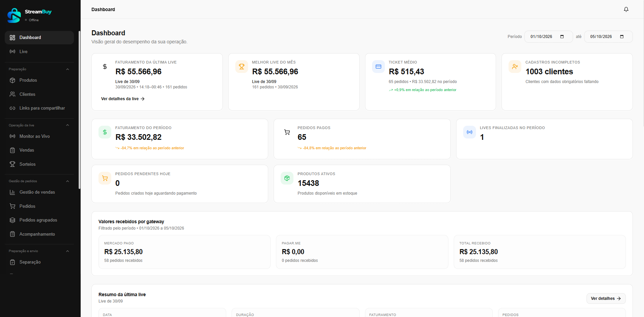Click the R$ 515,43 ticket médio value
This screenshot has height=317, width=644.
406,72
